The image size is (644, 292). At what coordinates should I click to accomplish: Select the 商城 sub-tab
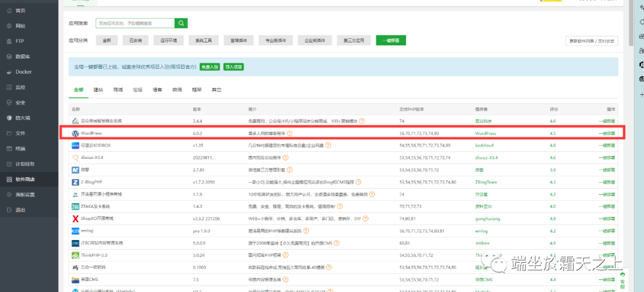(118, 90)
